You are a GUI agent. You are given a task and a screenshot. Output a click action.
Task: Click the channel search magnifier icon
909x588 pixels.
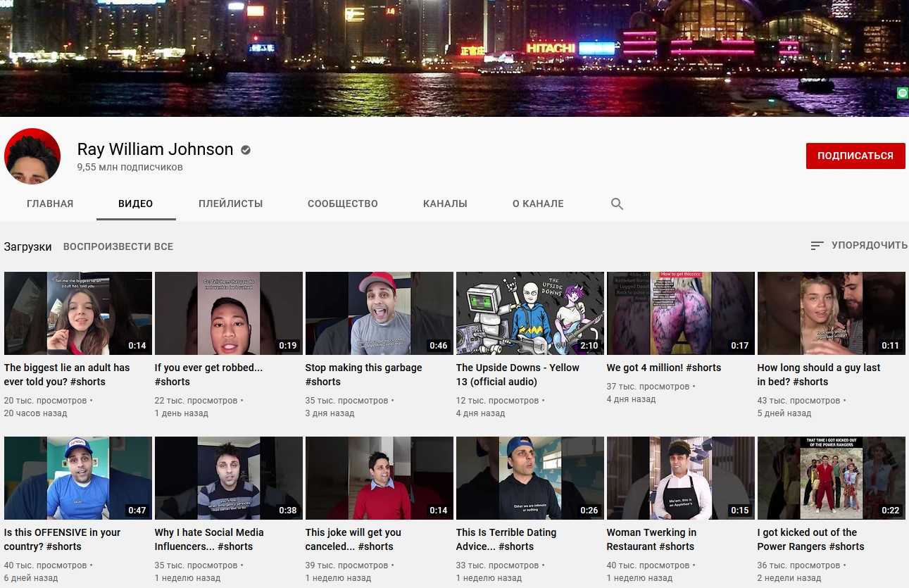tap(617, 204)
